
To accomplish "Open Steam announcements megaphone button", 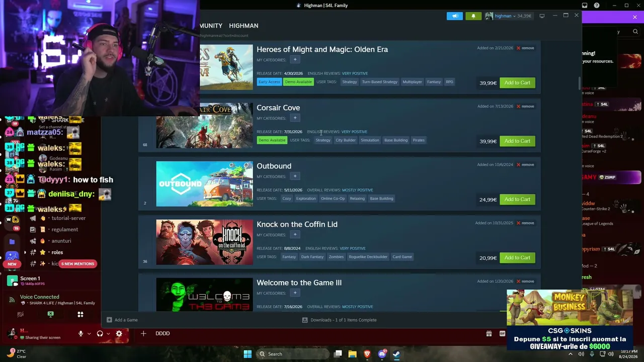I will (454, 16).
